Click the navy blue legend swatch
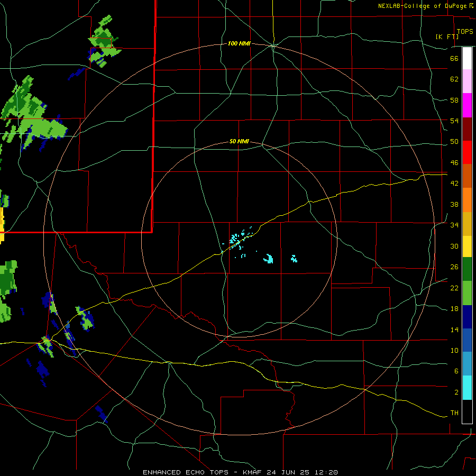 point(467,317)
